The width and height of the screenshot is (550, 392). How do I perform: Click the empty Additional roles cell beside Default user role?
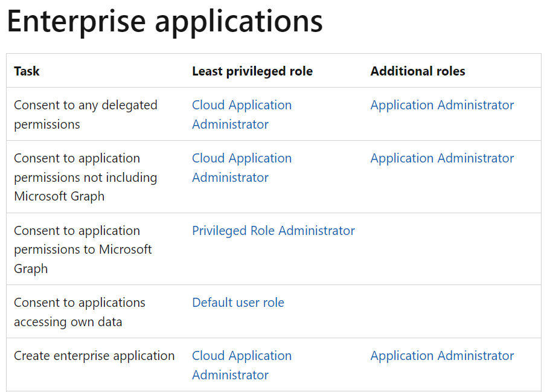(x=453, y=312)
